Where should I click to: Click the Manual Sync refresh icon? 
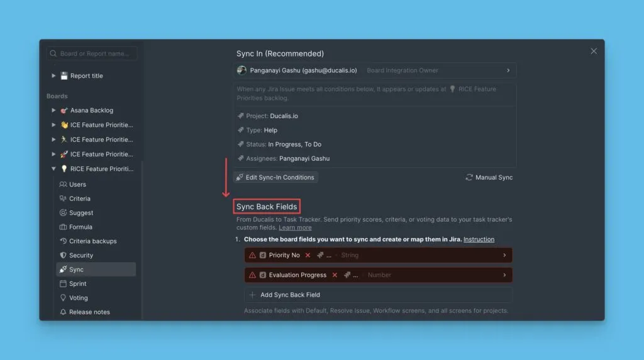(469, 178)
